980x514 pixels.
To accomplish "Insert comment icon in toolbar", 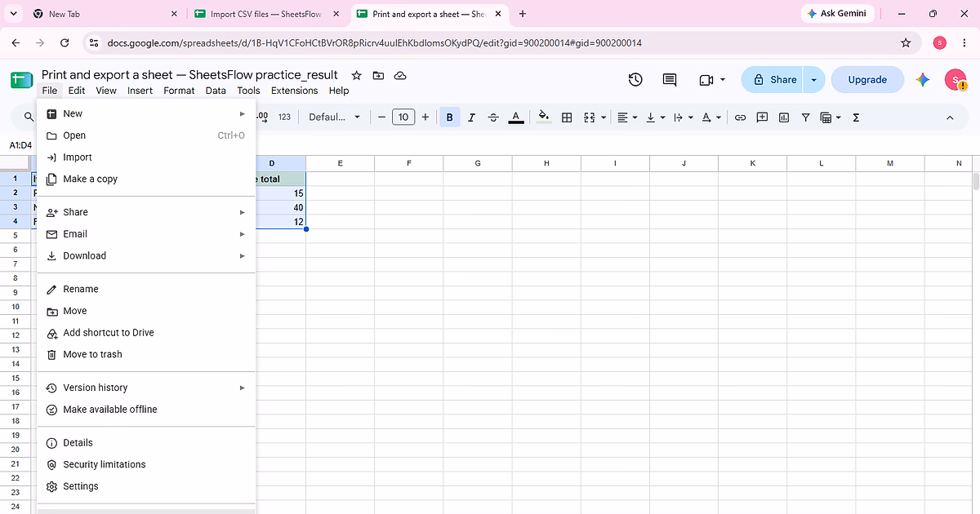I will 762,117.
